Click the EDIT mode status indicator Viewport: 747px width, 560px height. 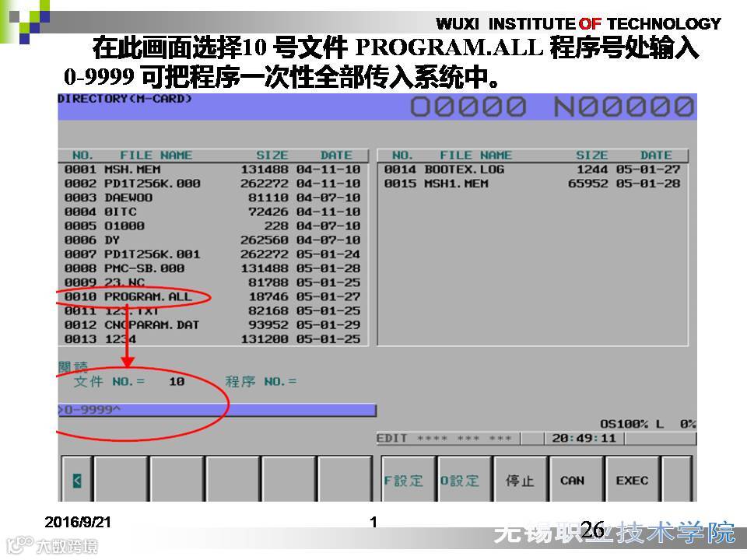392,438
